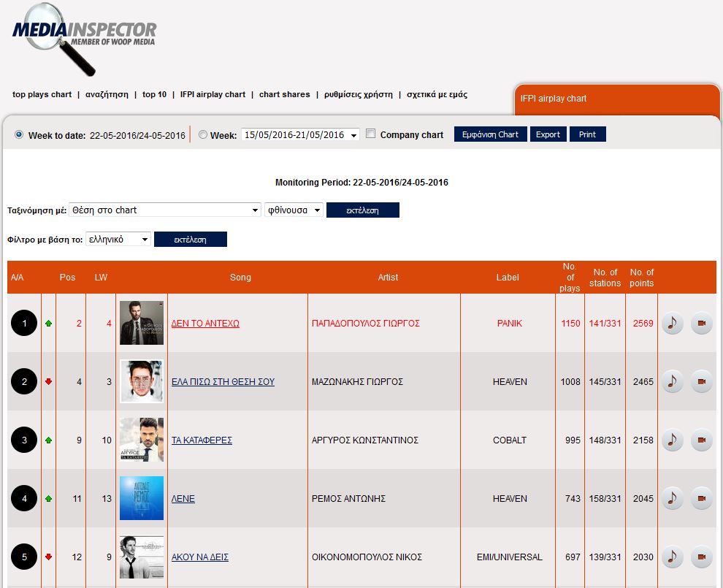Click the Export button

[x=548, y=134]
